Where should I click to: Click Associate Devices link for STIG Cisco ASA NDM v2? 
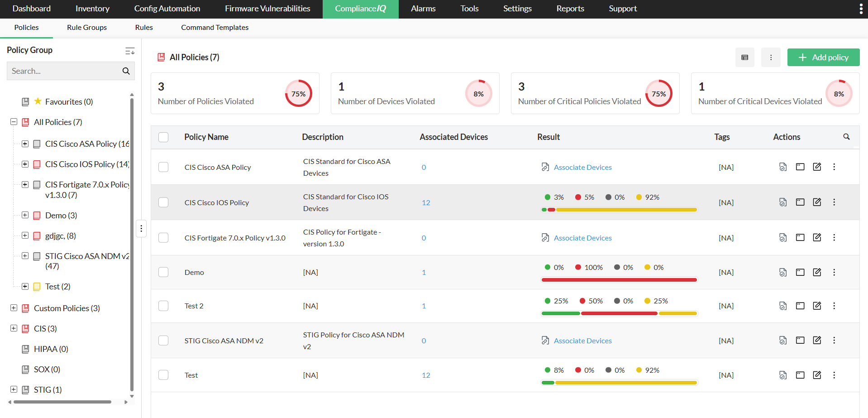click(582, 341)
